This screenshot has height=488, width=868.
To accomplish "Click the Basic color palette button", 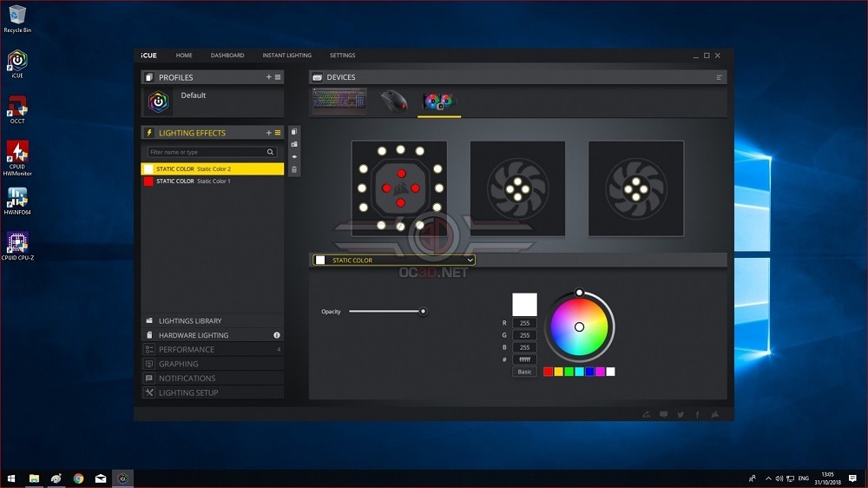I will point(524,372).
